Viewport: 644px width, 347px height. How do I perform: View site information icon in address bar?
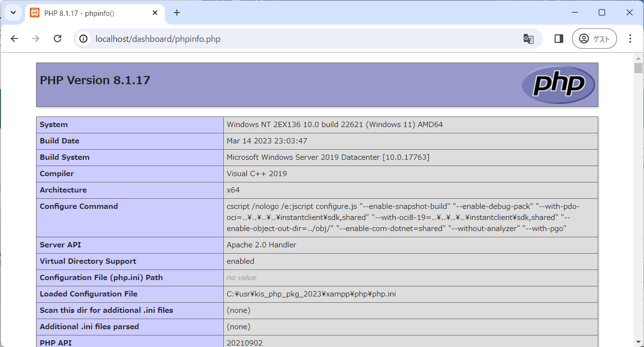coord(84,39)
